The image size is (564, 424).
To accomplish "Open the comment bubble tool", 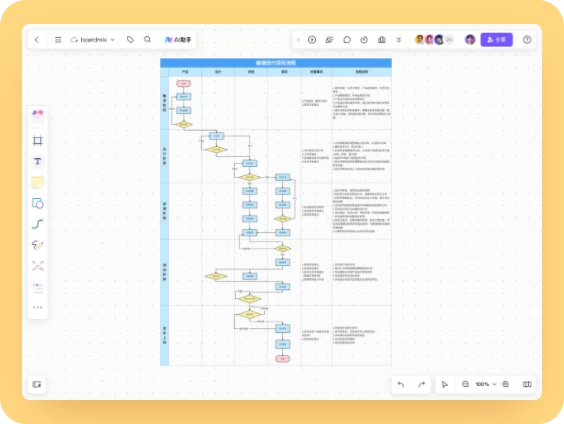I will pyautogui.click(x=347, y=40).
